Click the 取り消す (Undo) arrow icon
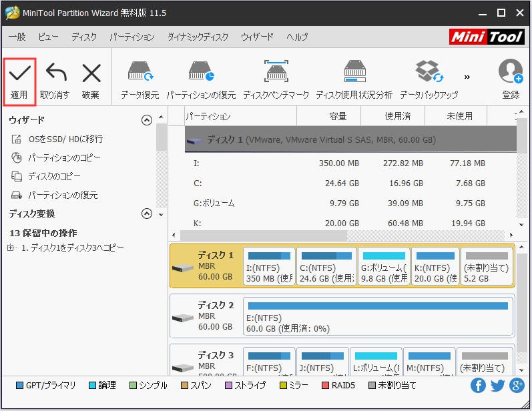Screen dimensions: 532x411 point(56,73)
